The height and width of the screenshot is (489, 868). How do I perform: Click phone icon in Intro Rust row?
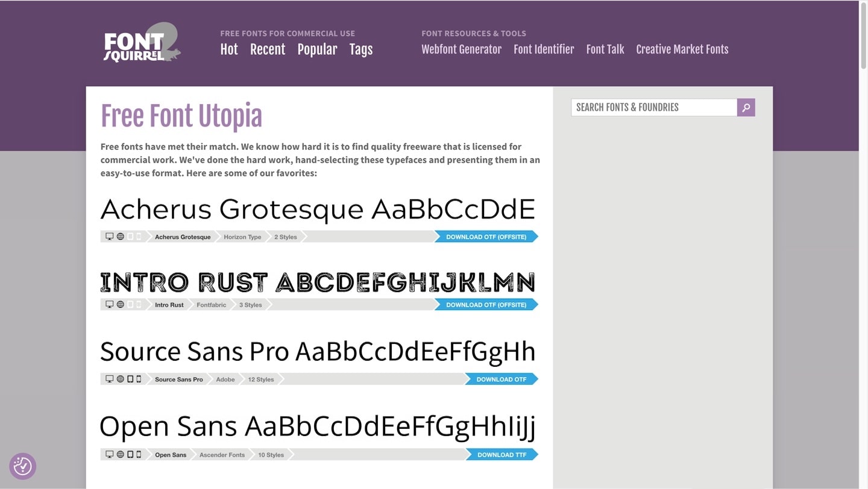coord(139,305)
